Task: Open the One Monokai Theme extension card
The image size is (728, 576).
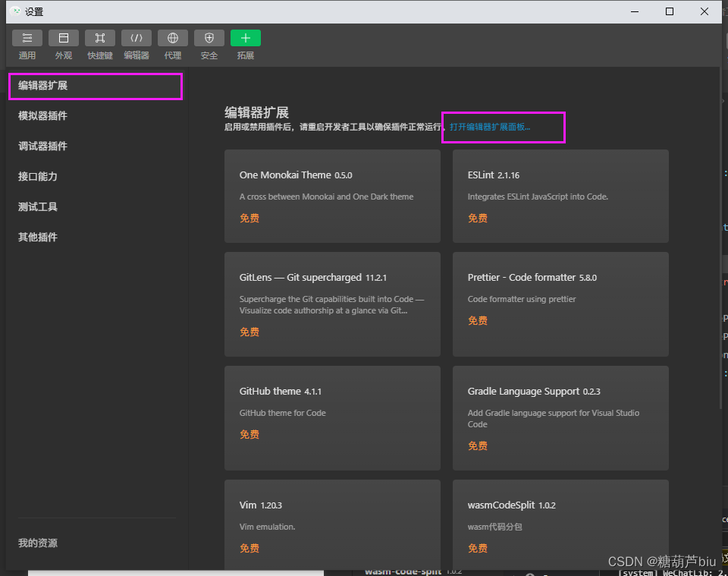Action: point(332,196)
